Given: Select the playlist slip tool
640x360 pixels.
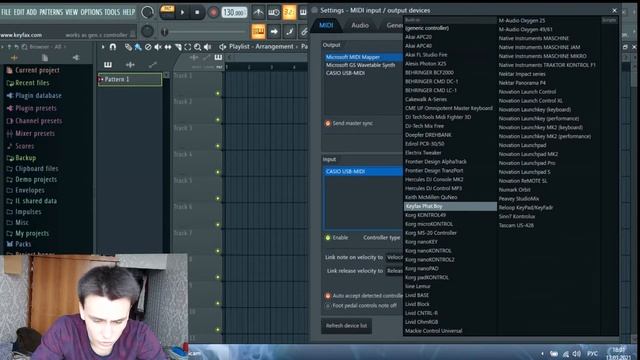Looking at the screenshot, I should (168, 47).
